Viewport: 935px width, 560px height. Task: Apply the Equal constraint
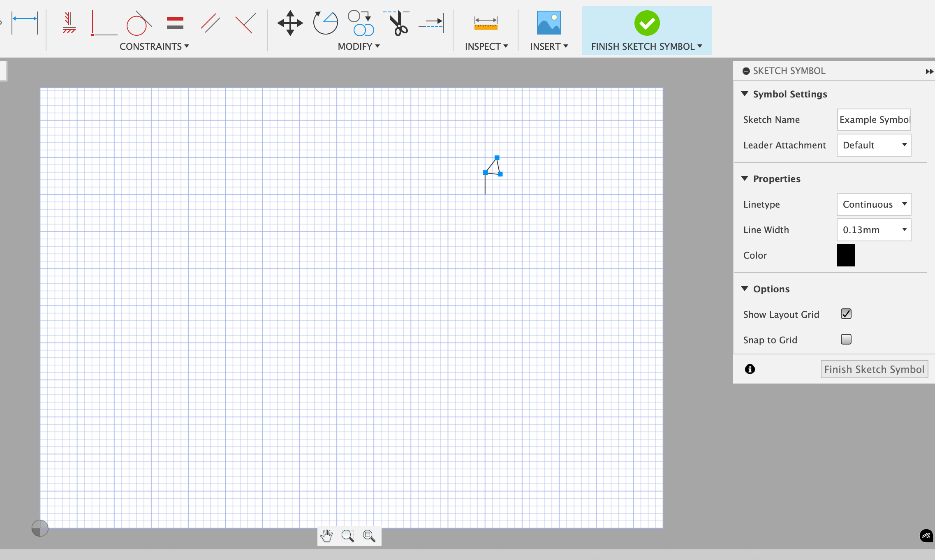(175, 23)
